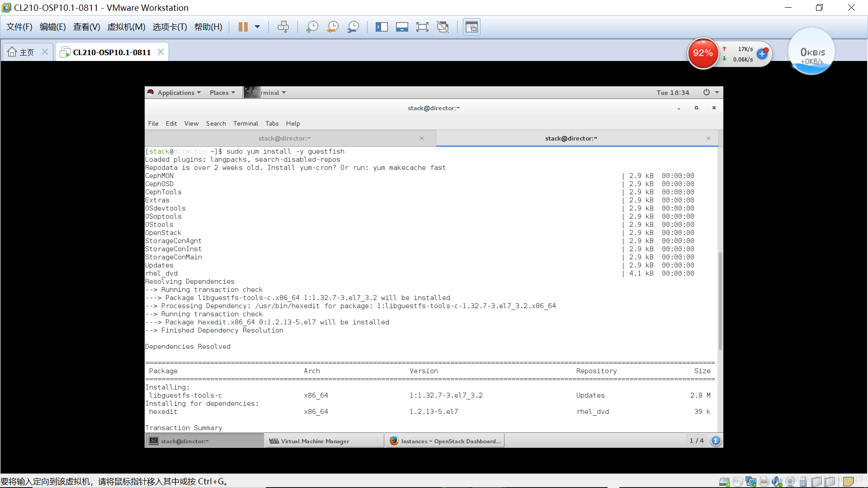
Task: Open the 编辑(E) menu
Action: [53, 27]
